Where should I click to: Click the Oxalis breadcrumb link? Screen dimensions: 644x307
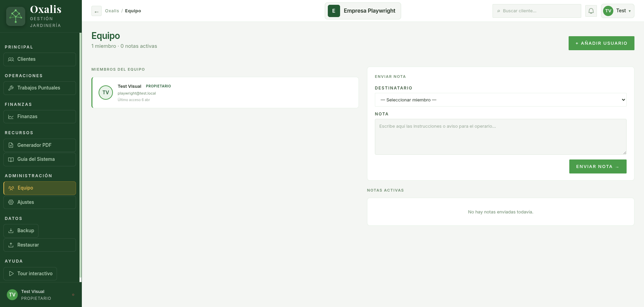[112, 11]
